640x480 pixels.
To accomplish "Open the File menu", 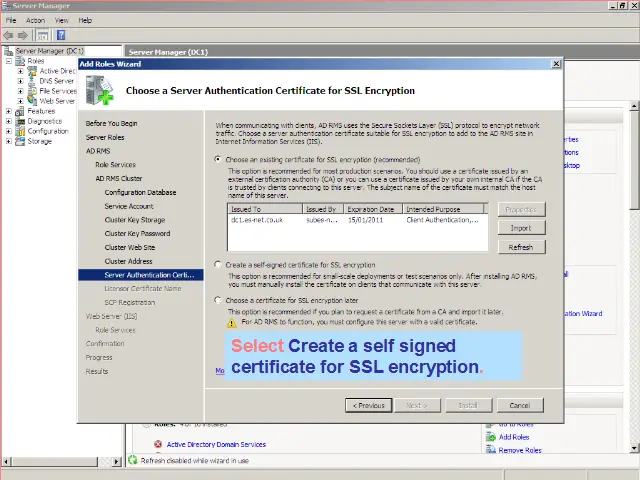I will click(x=11, y=20).
